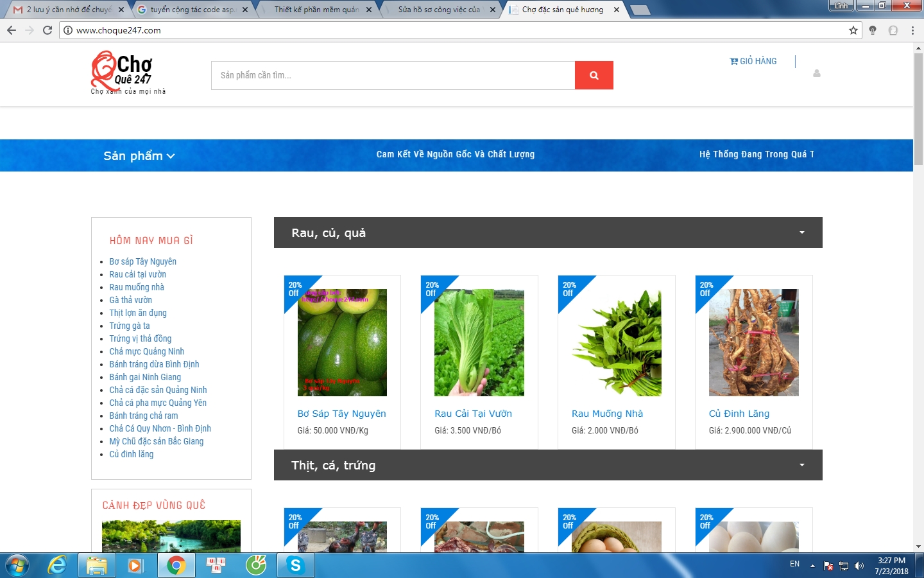Collapse the 'Rau, củ, quả' section arrow
Image resolution: width=924 pixels, height=578 pixels.
(x=802, y=232)
